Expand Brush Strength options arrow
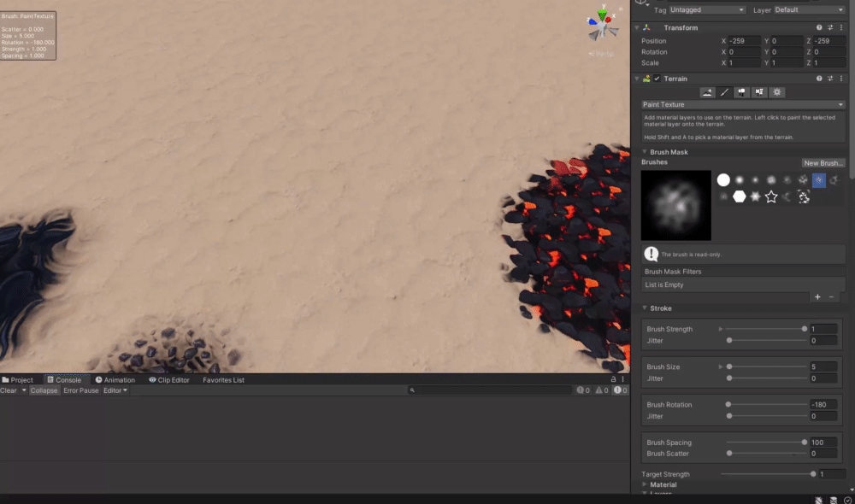This screenshot has width=855, height=504. tap(720, 329)
